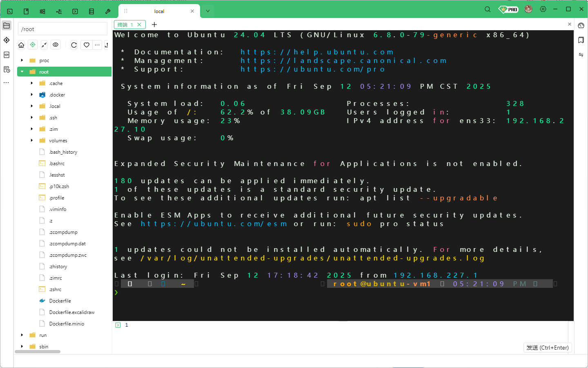This screenshot has height=368, width=588.
Task: Toggle hidden files with eye icon
Action: pos(56,45)
